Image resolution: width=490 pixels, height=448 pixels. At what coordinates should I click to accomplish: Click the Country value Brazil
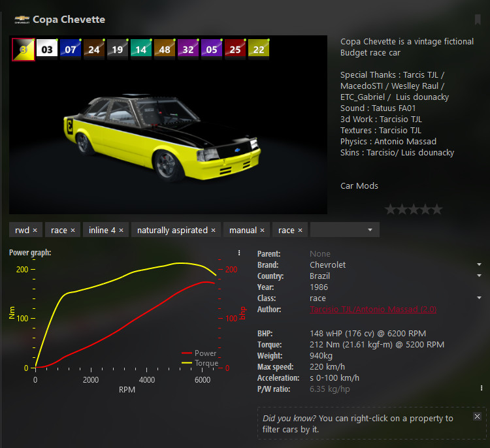point(319,276)
